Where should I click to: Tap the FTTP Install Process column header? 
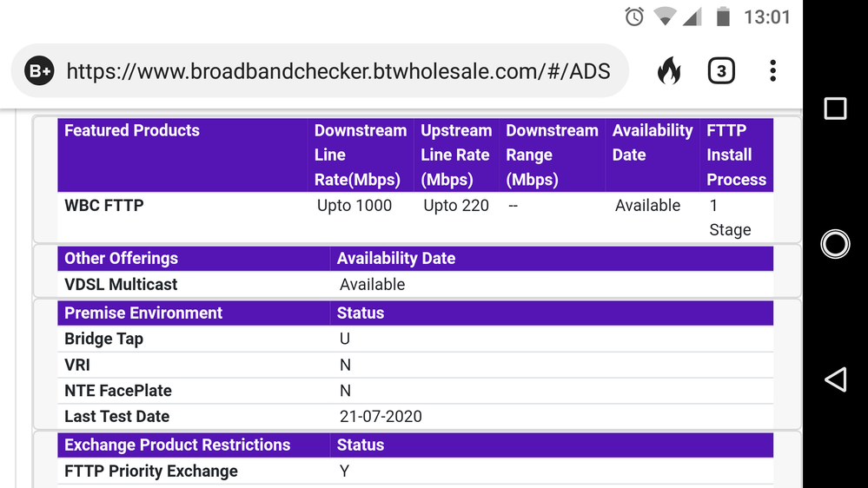point(736,155)
